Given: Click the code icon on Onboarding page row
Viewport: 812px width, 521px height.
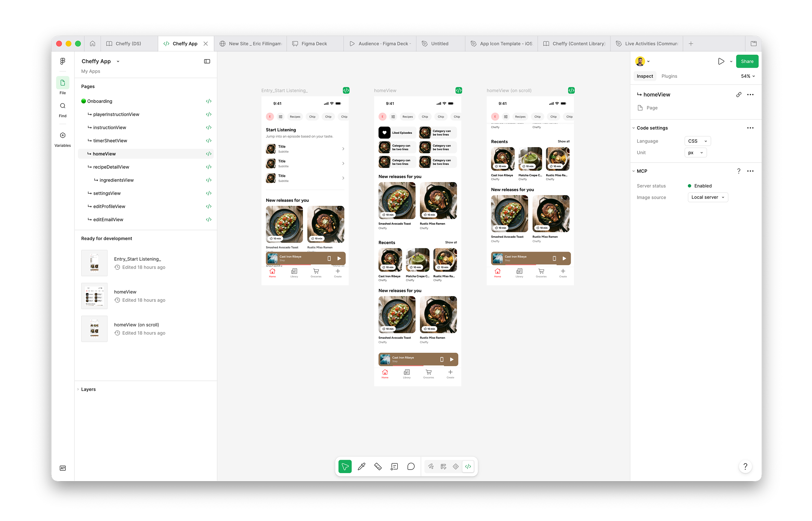Looking at the screenshot, I should 209,101.
